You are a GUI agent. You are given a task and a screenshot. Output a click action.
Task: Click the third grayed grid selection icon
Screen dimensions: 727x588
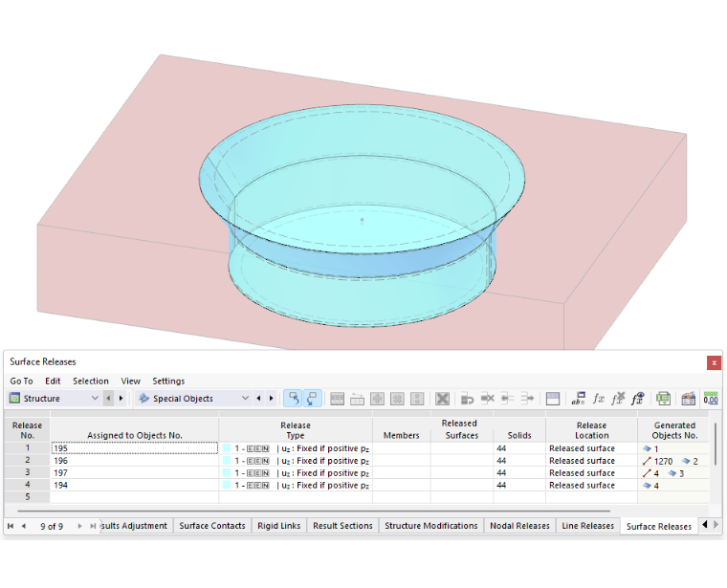pyautogui.click(x=417, y=399)
